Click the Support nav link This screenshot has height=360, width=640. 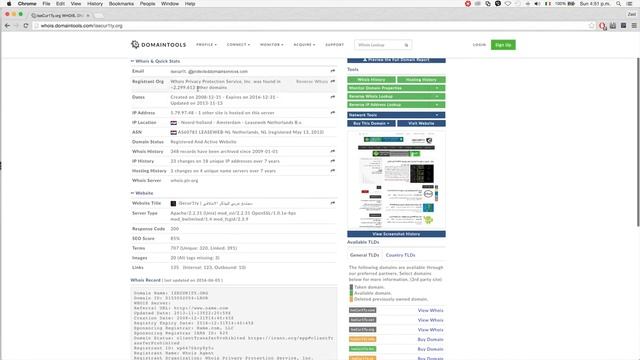pos(335,44)
